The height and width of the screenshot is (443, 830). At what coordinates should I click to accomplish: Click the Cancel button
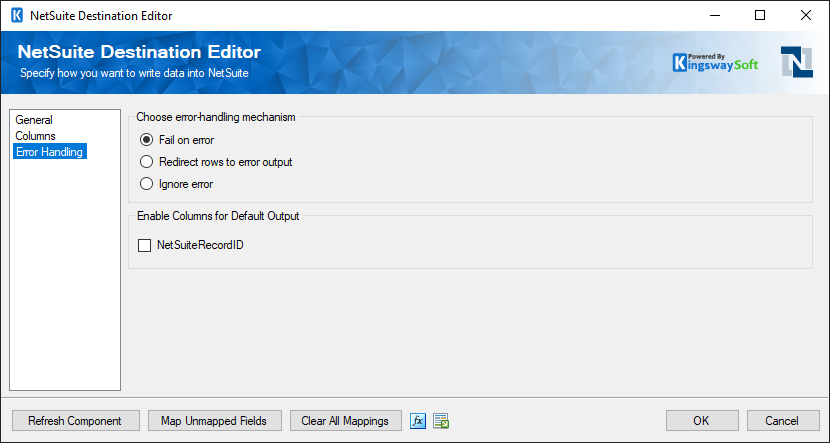(x=783, y=421)
